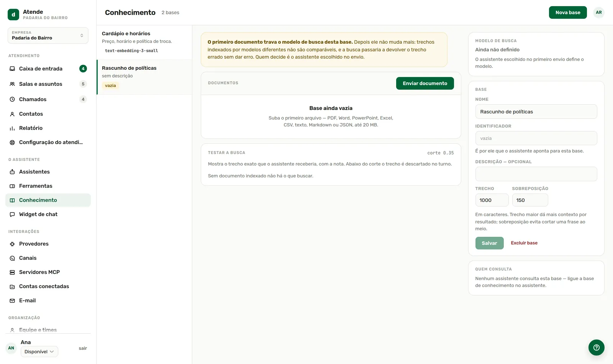Click the corte 0.35 value
The image size is (613, 364).
click(441, 153)
